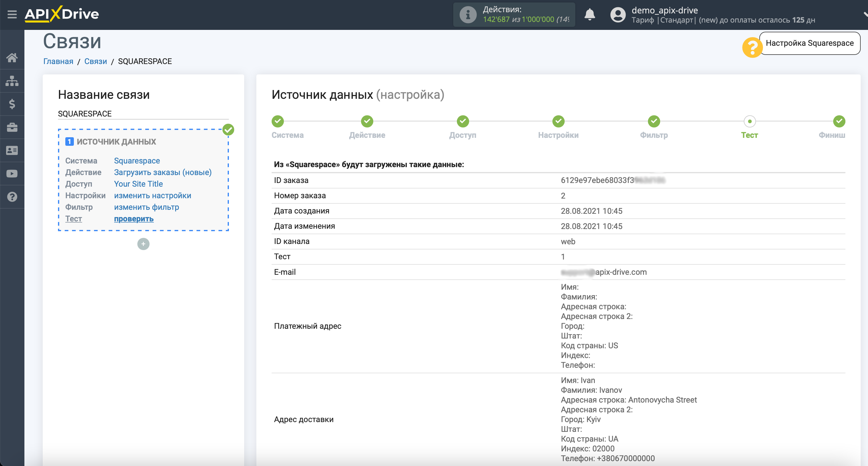868x466 pixels.
Task: Click the yellow question mark help icon
Action: tap(752, 47)
